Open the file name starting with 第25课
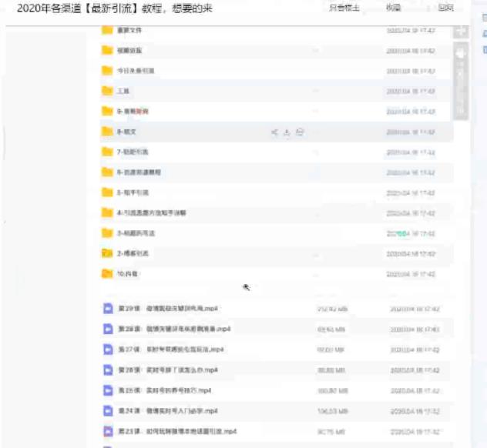The image size is (487, 448). pos(165,390)
